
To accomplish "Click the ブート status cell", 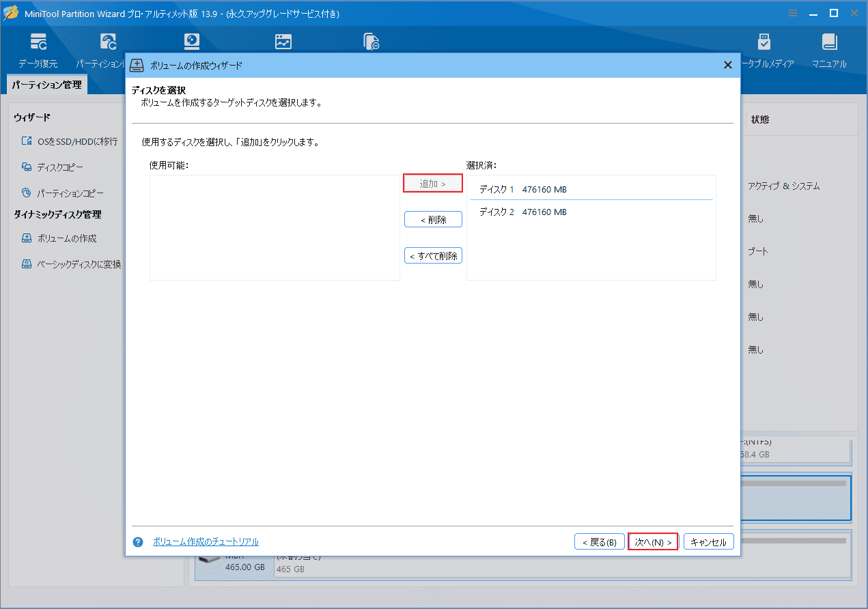I will point(758,251).
